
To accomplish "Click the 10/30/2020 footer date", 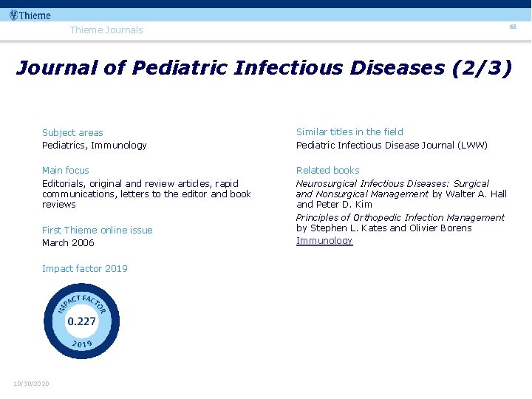I will 31,383.
